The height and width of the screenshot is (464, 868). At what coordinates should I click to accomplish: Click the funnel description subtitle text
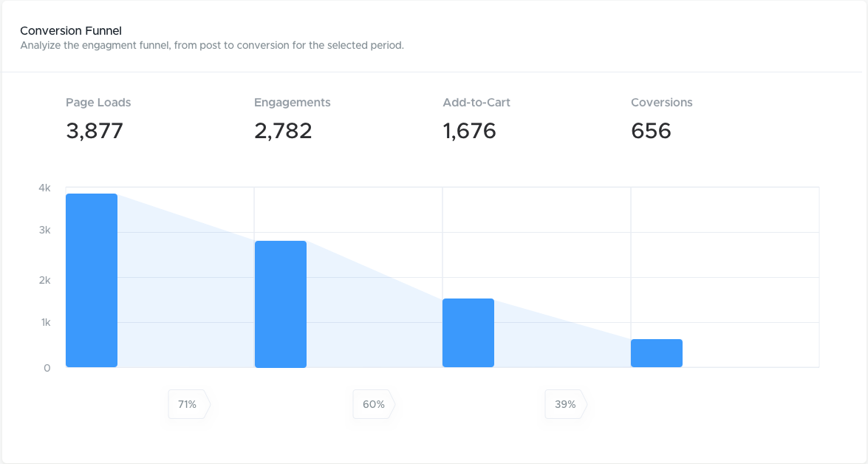212,45
